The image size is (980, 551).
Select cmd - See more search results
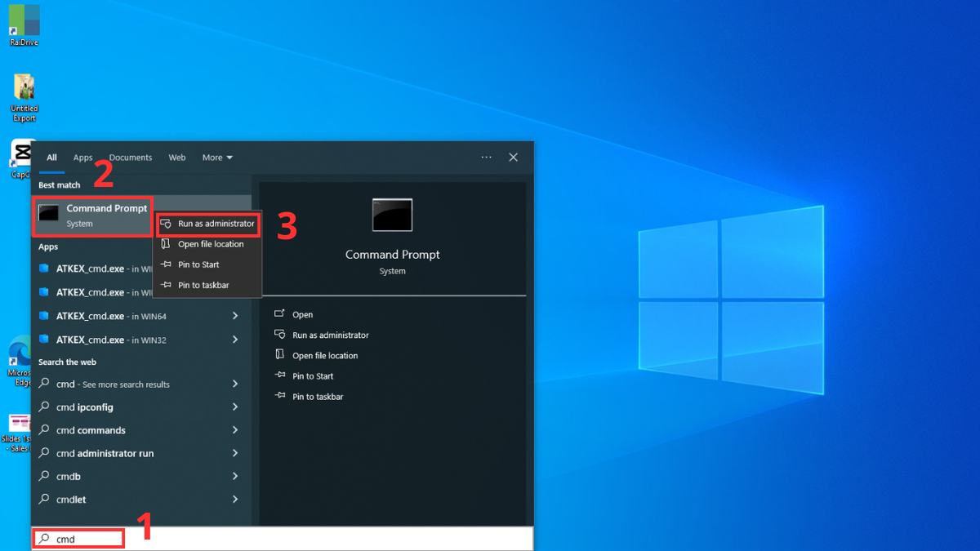pos(141,384)
